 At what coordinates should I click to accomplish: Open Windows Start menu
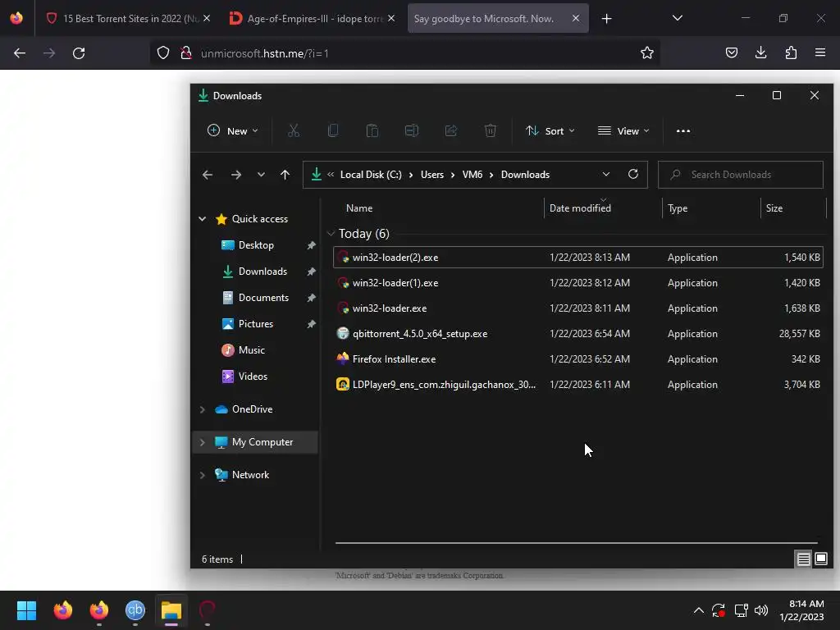tap(26, 610)
